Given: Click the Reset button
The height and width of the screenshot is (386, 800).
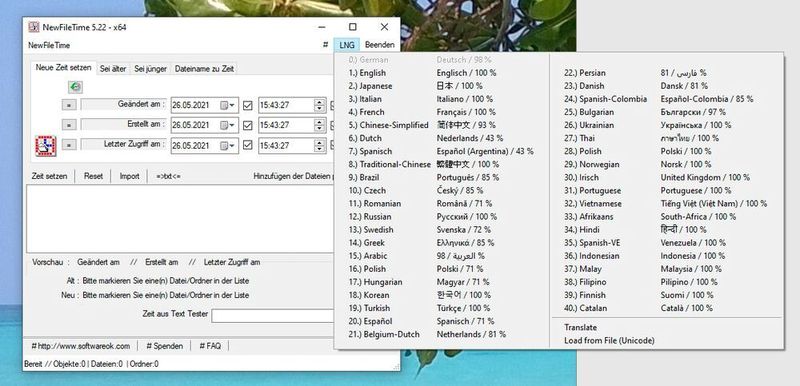Looking at the screenshot, I should (x=93, y=176).
